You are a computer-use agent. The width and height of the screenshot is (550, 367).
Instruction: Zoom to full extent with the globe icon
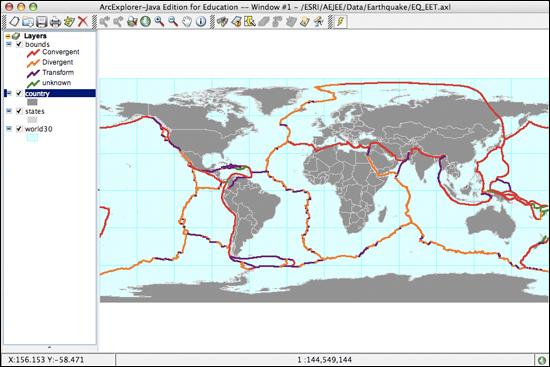click(x=145, y=22)
